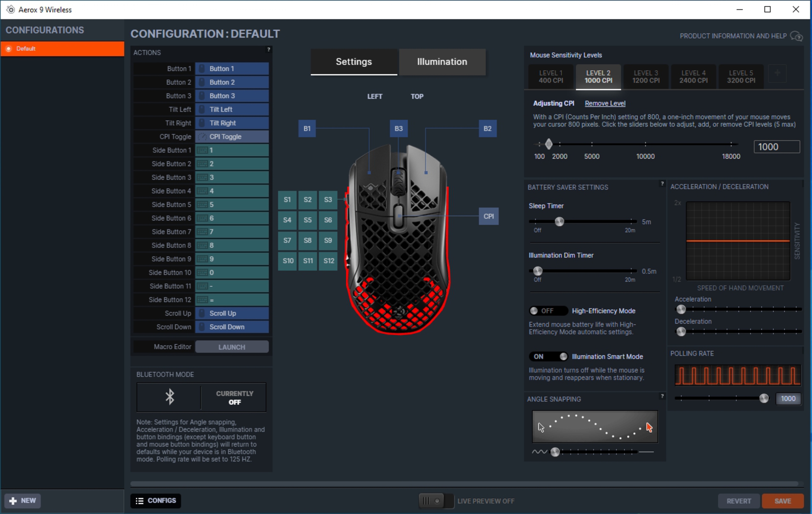Select the Default configuration entry

pyautogui.click(x=62, y=49)
